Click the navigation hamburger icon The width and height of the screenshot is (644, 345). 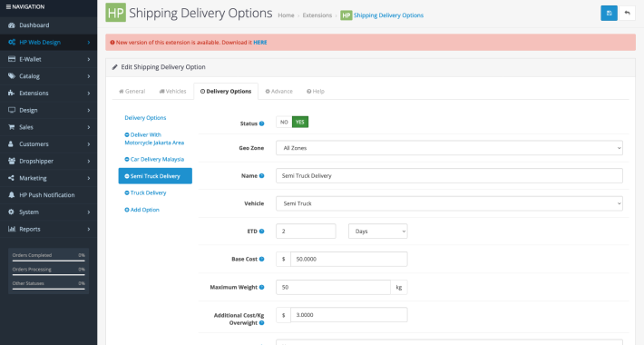[x=8, y=6]
